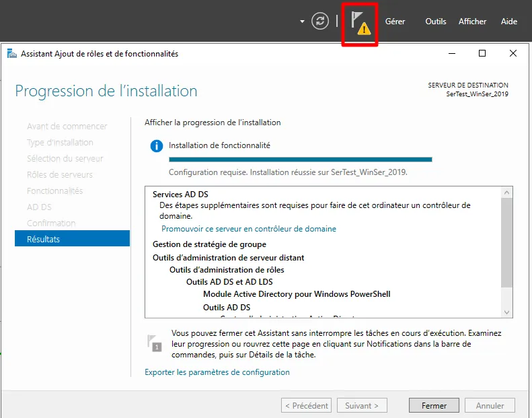Click the Suivant button
Screen dimensions: 532x418
point(362,405)
